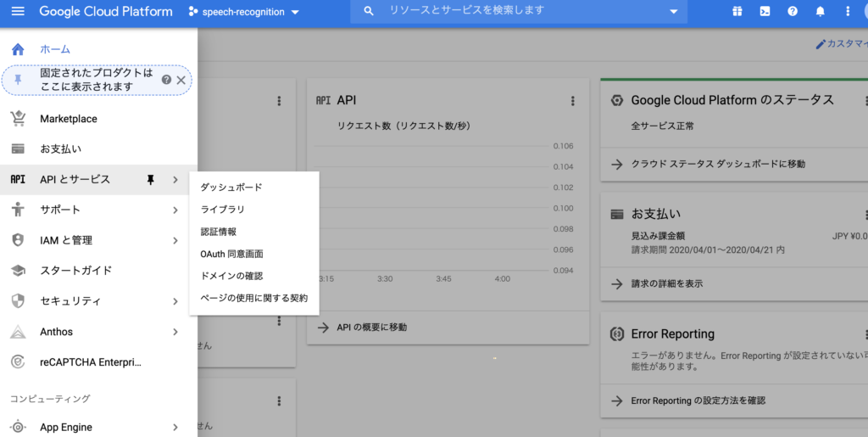Open the hamburger navigation menu
Viewport: 868px width, 437px height.
coord(18,11)
